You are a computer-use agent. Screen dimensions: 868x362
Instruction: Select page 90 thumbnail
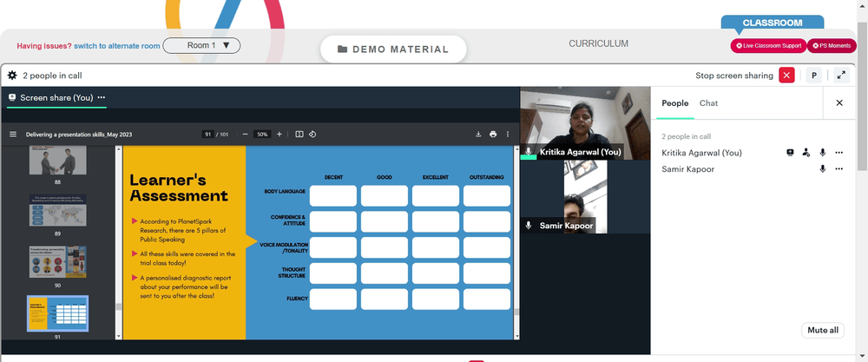pos(57,262)
